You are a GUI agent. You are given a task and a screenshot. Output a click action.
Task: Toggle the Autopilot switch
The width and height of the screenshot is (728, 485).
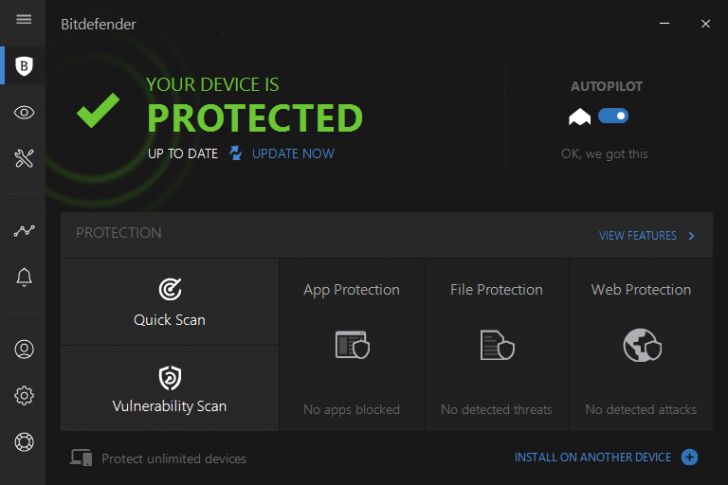(x=613, y=116)
